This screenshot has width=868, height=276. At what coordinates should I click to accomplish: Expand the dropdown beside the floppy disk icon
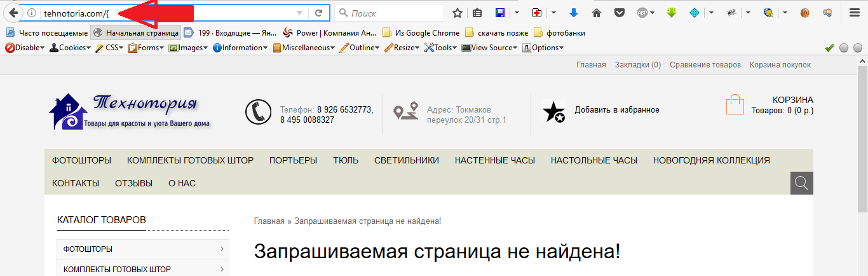pyautogui.click(x=517, y=13)
